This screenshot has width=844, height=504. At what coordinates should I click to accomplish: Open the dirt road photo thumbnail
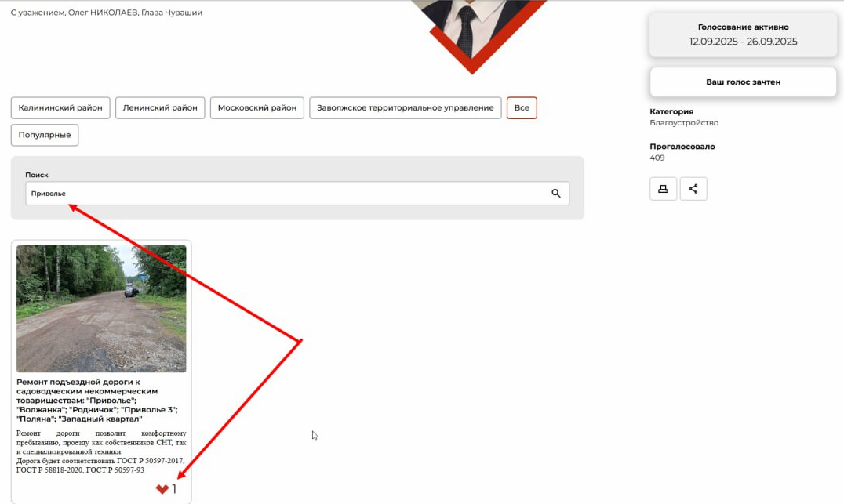click(x=101, y=309)
